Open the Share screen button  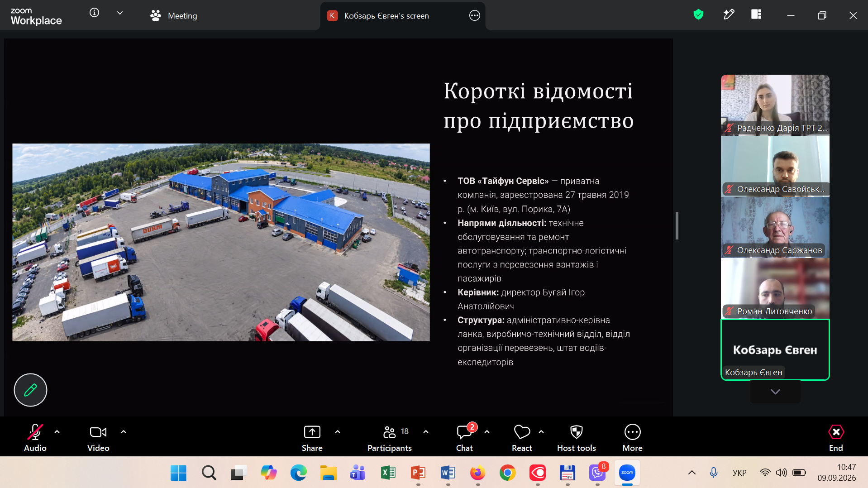tap(312, 438)
